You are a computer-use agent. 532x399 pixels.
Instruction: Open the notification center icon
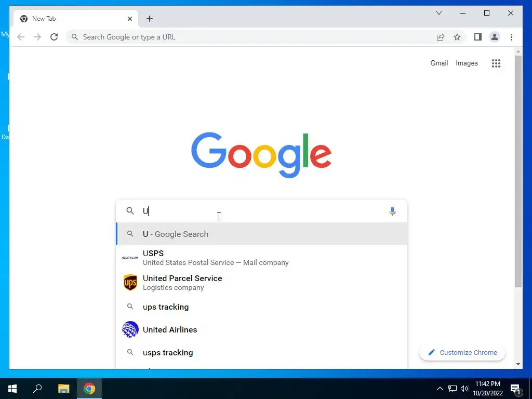[x=515, y=389]
